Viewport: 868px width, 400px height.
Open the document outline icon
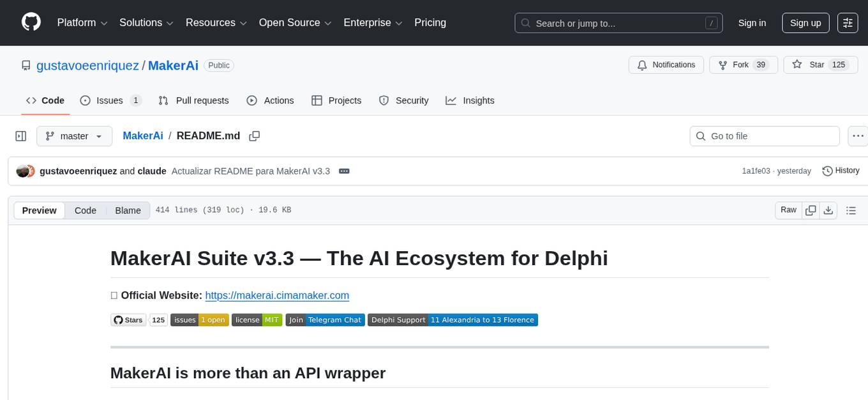point(850,210)
